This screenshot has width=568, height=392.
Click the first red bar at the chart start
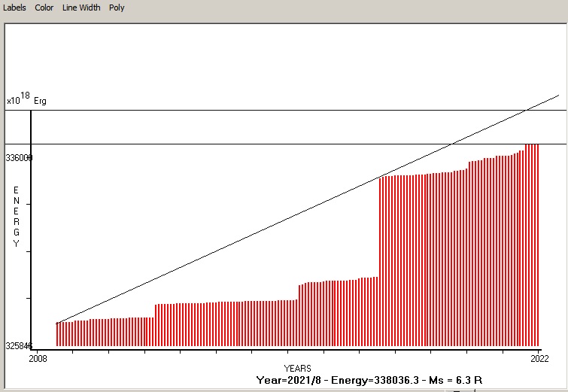click(x=57, y=333)
